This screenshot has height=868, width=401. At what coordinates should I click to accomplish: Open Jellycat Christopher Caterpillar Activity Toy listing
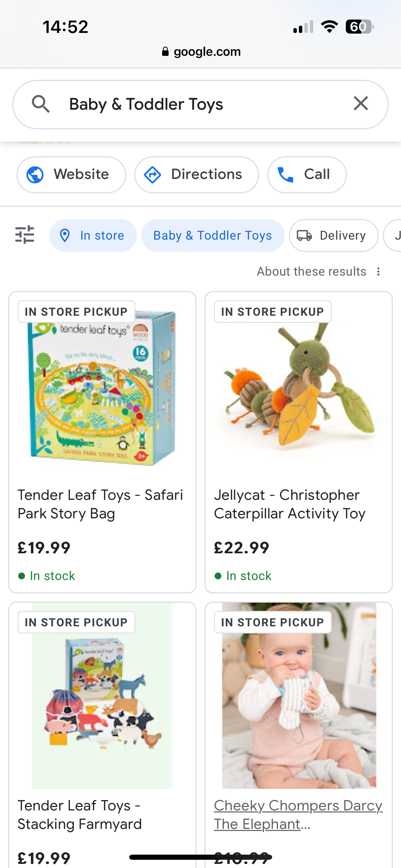(290, 504)
